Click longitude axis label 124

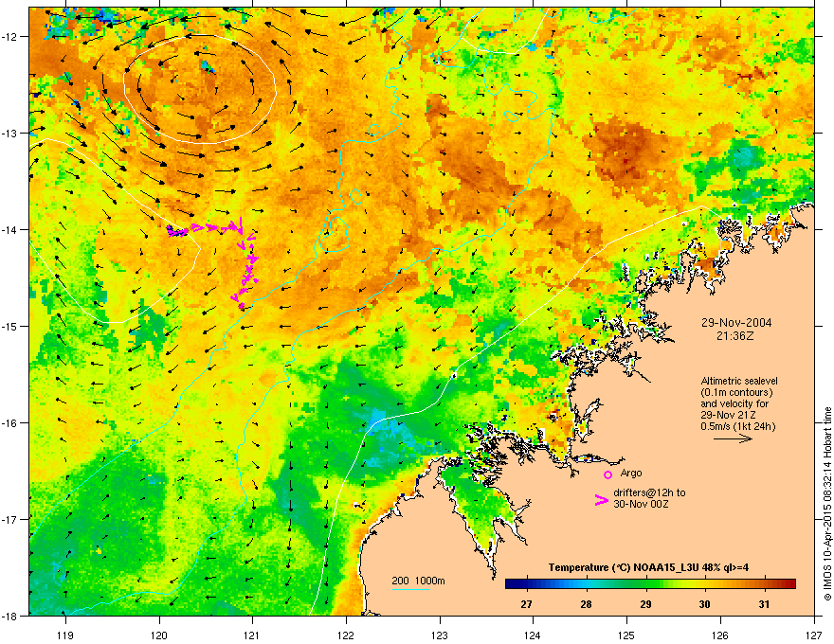tap(533, 635)
